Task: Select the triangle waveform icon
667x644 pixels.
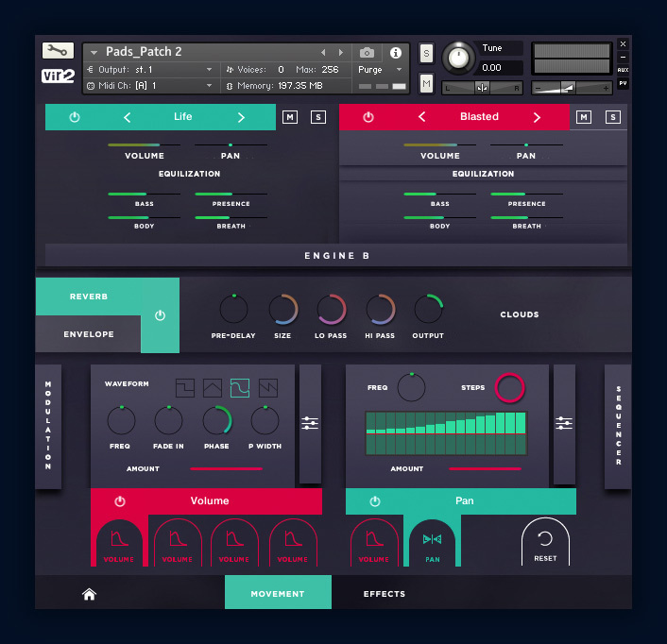Action: coord(213,388)
